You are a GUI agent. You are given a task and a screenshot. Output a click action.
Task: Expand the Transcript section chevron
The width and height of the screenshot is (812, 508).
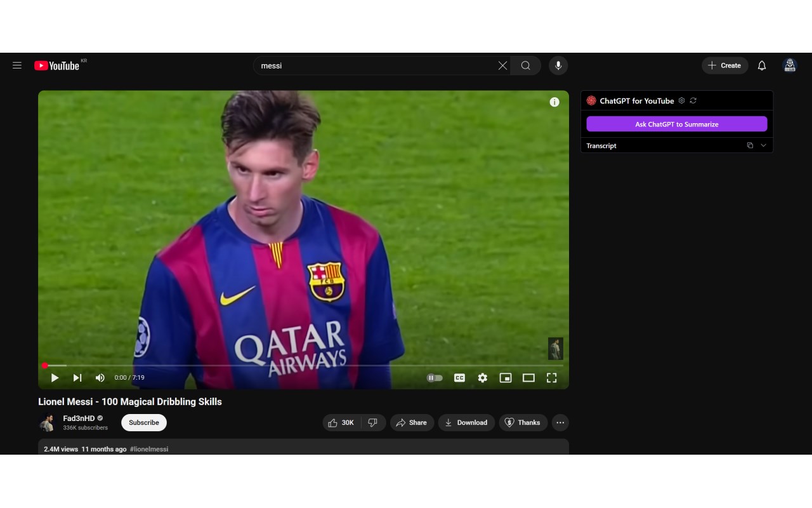[x=763, y=145]
